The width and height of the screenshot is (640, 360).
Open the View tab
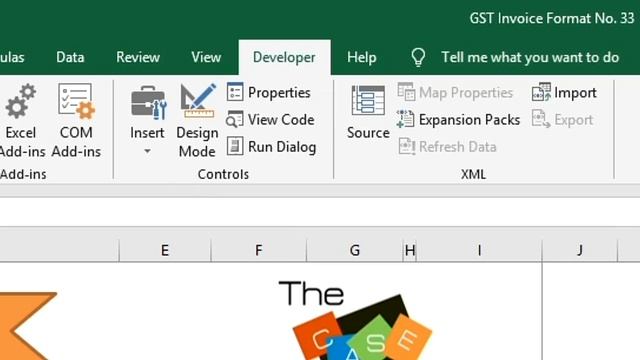206,57
